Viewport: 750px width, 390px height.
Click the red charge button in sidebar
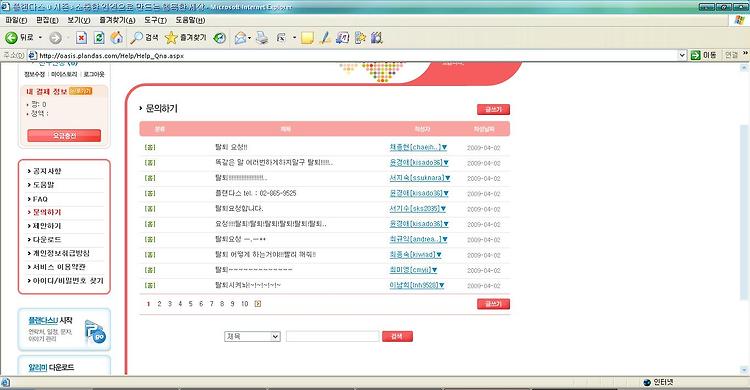(x=64, y=135)
